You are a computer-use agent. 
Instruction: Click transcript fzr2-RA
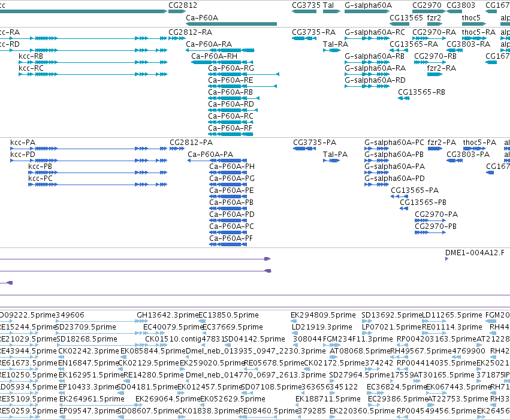coord(441,68)
